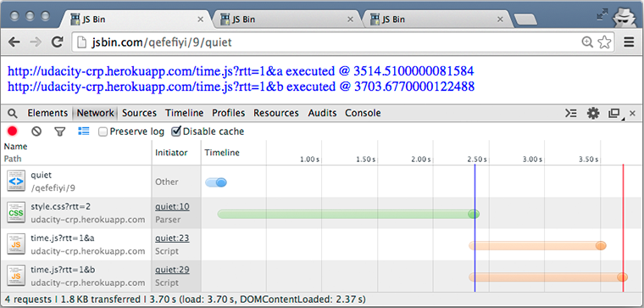Reload the page with the refresh button
The image size is (644, 308).
click(57, 42)
